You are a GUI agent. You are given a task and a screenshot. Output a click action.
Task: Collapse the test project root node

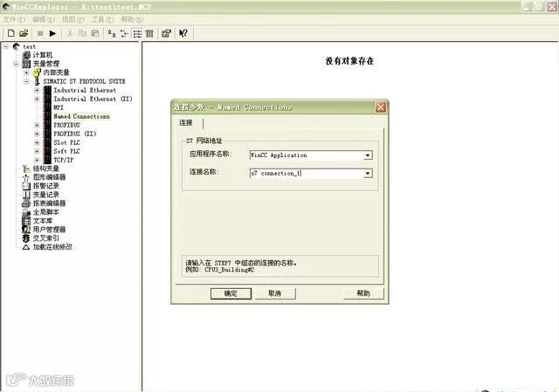pos(6,46)
